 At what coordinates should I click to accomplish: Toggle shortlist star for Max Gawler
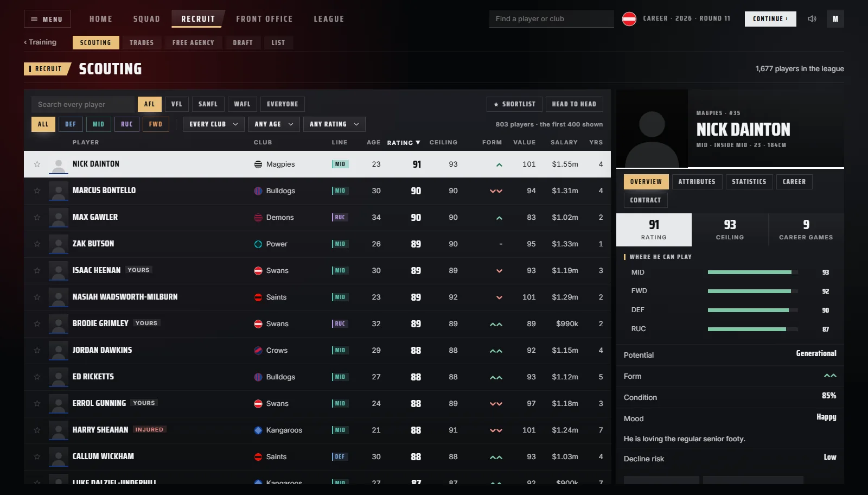point(37,217)
